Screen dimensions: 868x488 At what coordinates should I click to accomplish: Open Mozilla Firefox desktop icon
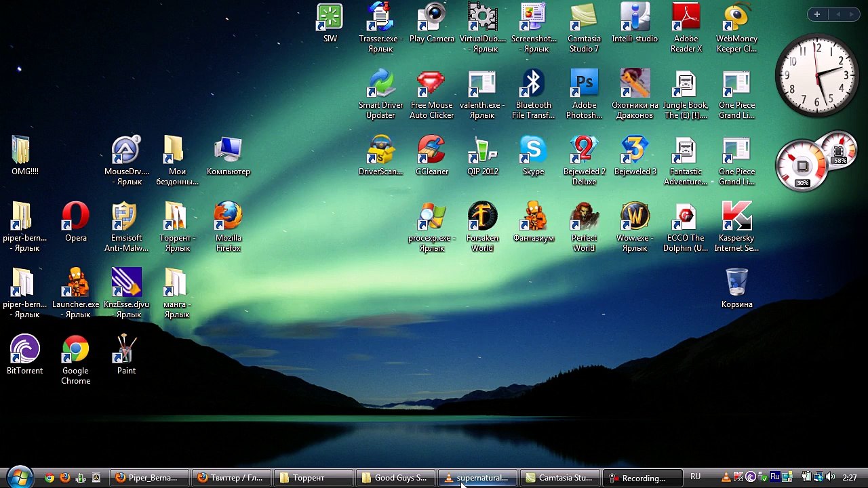point(229,227)
